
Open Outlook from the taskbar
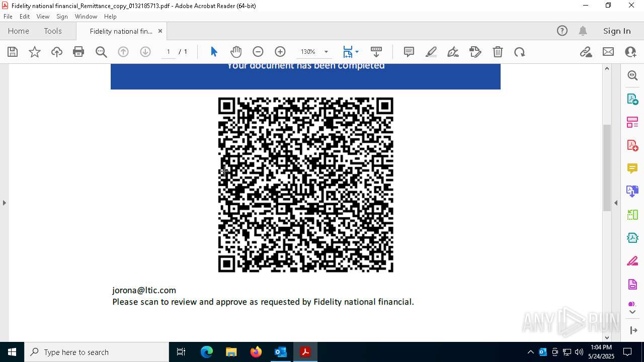point(280,352)
